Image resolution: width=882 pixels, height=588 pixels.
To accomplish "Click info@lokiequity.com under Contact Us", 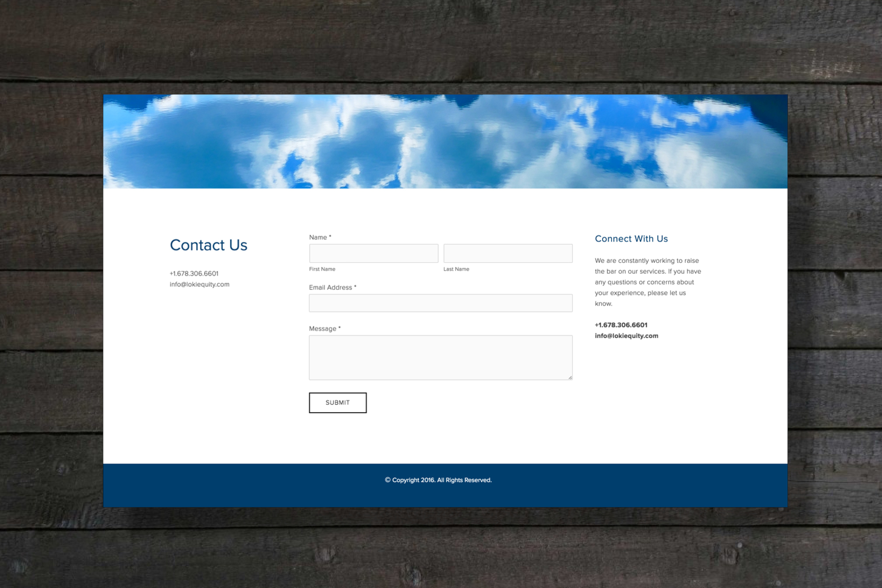I will (199, 284).
